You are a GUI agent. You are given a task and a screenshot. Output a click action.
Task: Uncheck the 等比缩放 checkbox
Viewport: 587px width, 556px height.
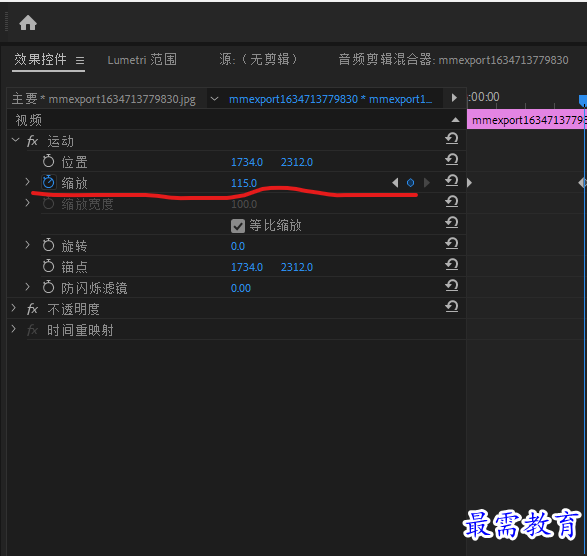coord(238,226)
